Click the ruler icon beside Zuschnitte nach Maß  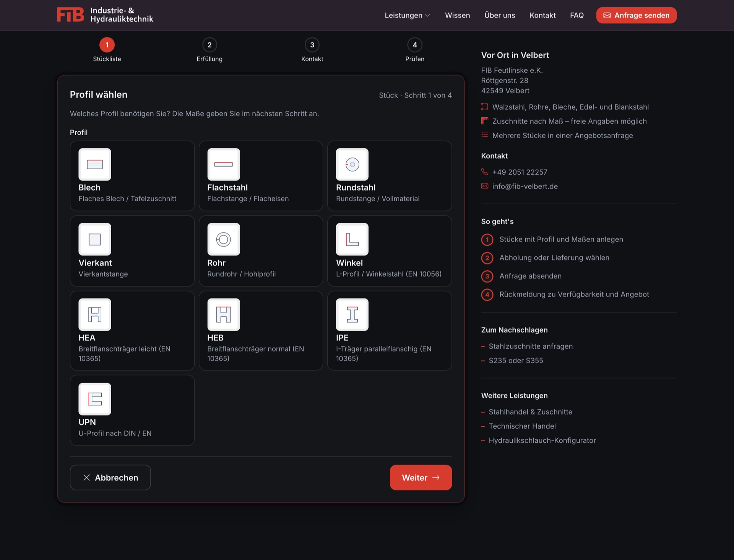pos(485,121)
